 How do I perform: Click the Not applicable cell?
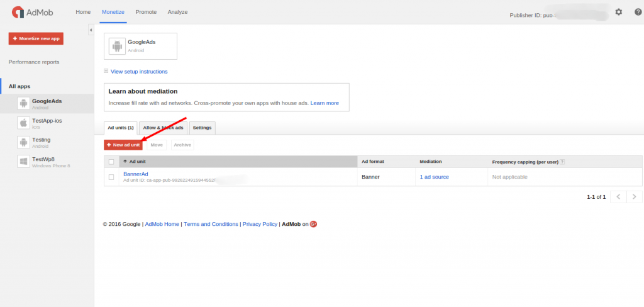click(509, 177)
